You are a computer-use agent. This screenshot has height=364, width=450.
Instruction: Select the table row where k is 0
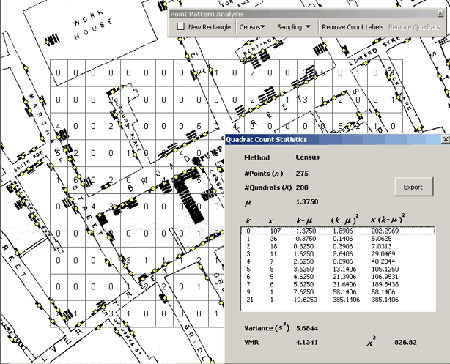click(338, 231)
